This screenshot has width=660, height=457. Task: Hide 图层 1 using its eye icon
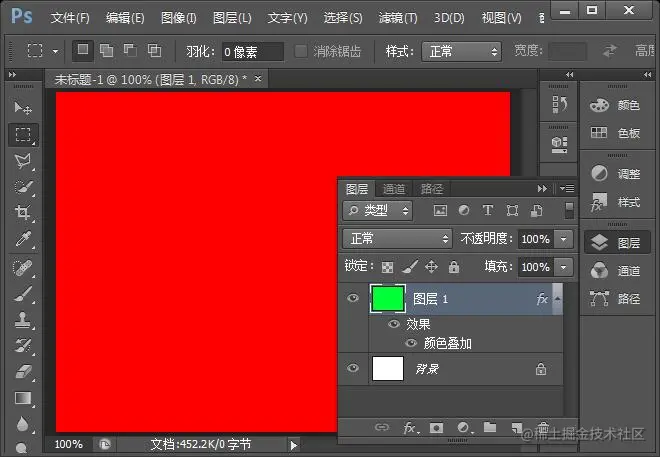point(353,298)
